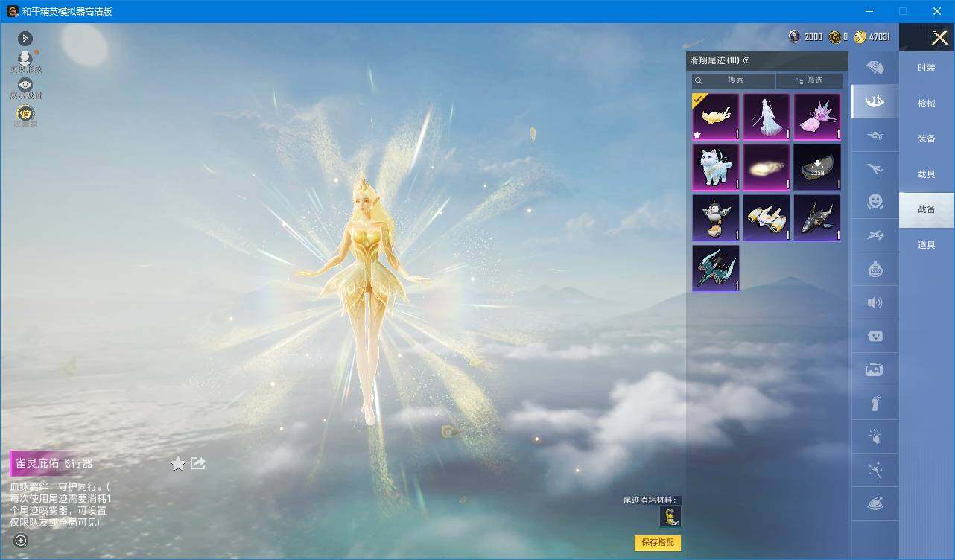Switch to the 时装 tab
This screenshot has width=955, height=560.
pos(927,68)
